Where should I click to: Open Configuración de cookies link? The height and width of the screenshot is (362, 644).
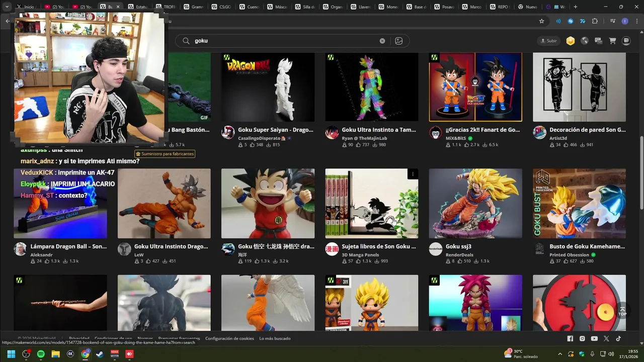coord(229,339)
